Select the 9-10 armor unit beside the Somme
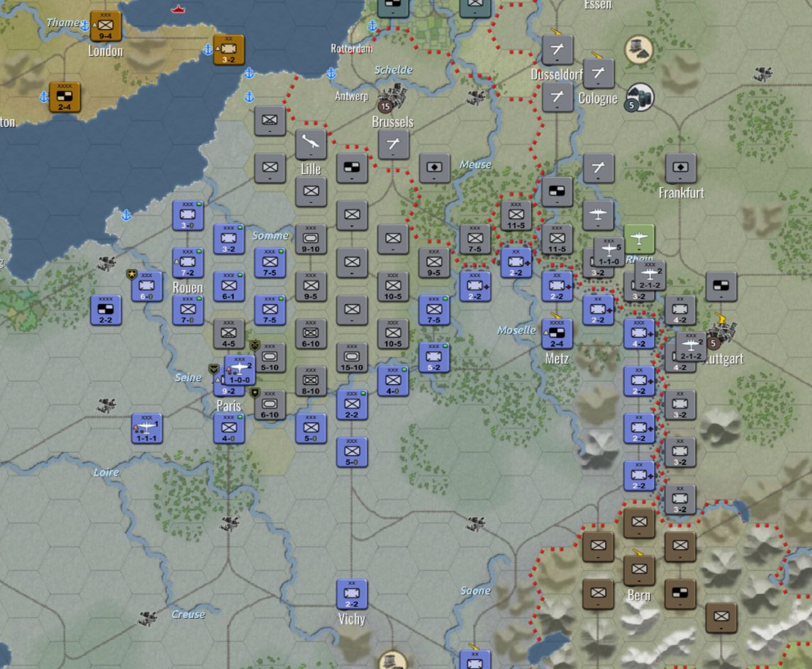 tap(311, 239)
